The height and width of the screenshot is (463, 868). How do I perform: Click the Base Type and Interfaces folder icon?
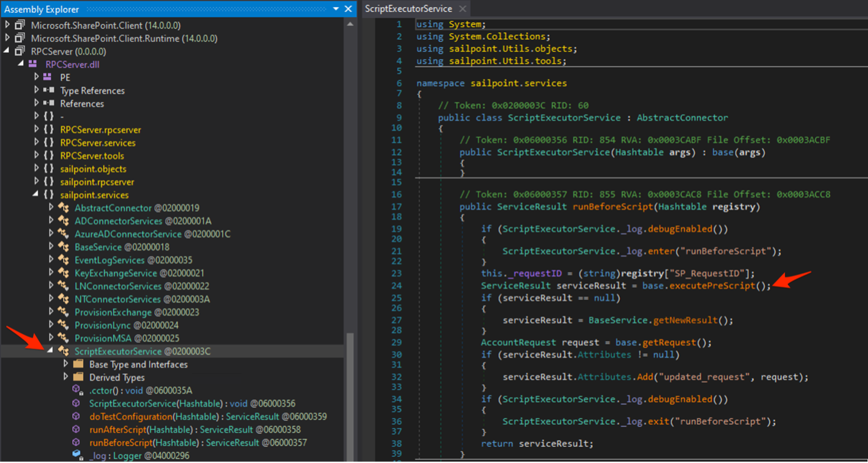point(78,364)
